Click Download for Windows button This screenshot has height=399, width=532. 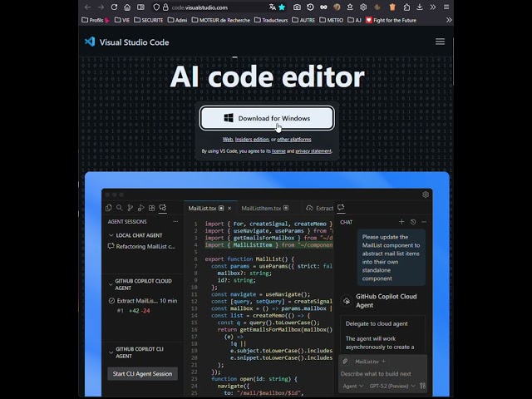[x=267, y=118]
